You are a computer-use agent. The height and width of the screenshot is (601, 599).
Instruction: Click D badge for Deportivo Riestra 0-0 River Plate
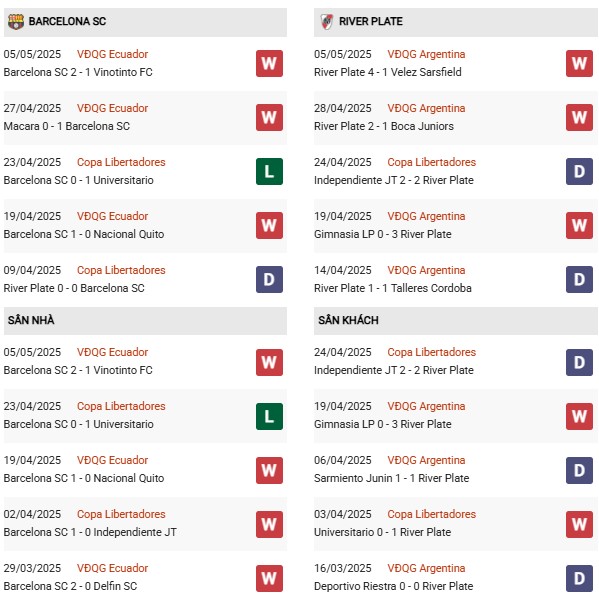(579, 578)
